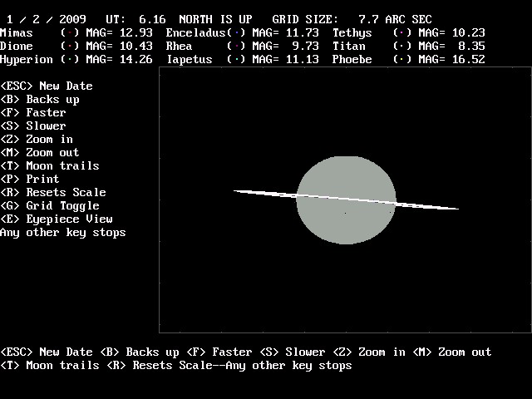
Task: Select the Tethys moon marker in legend
Action: coord(402,33)
